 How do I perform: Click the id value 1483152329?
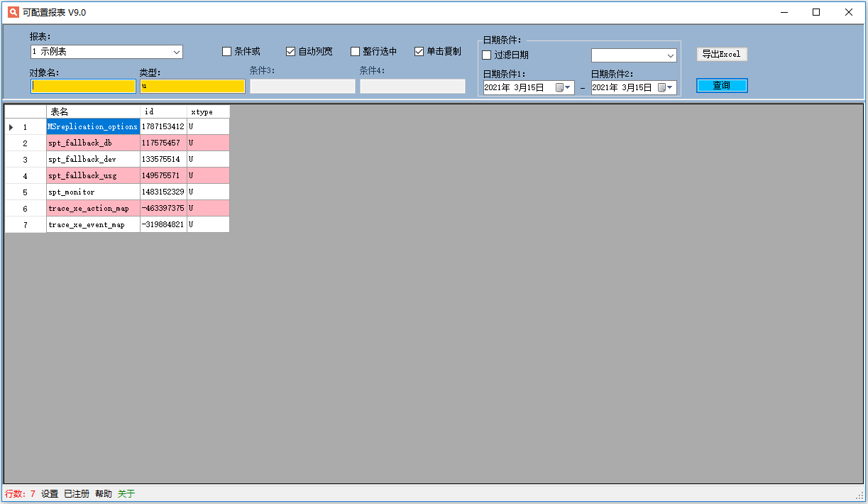[163, 192]
